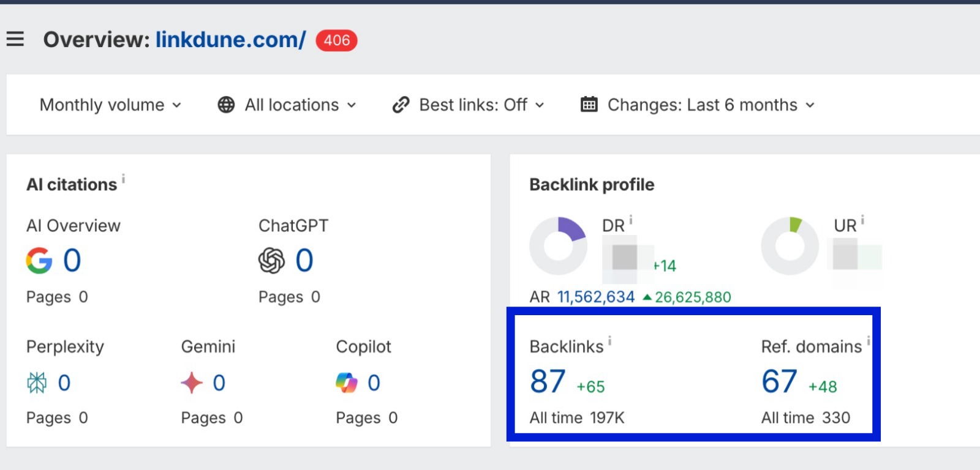Screen dimensions: 980x470
Task: Click the ChatGPT logo icon
Action: 271,261
